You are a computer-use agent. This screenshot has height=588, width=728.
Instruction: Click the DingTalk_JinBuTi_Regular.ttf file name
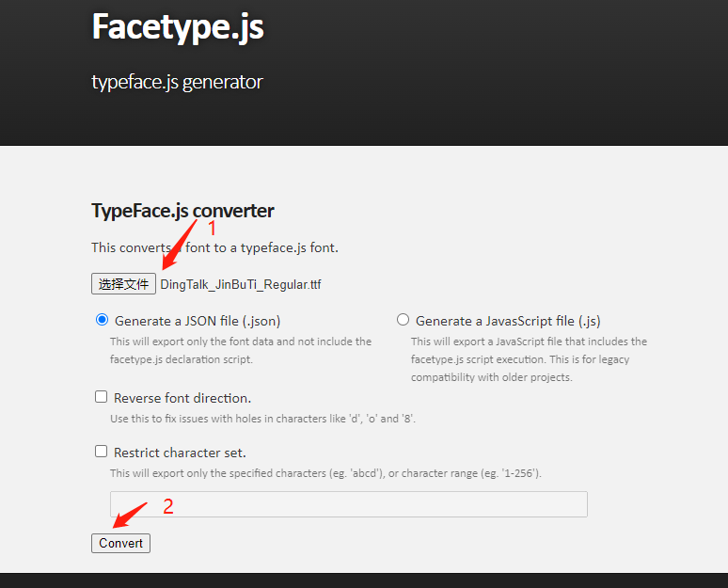click(241, 284)
